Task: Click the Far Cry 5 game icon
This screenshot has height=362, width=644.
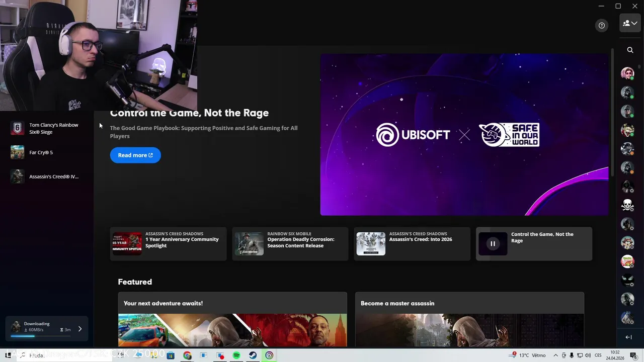Action: [x=17, y=152]
